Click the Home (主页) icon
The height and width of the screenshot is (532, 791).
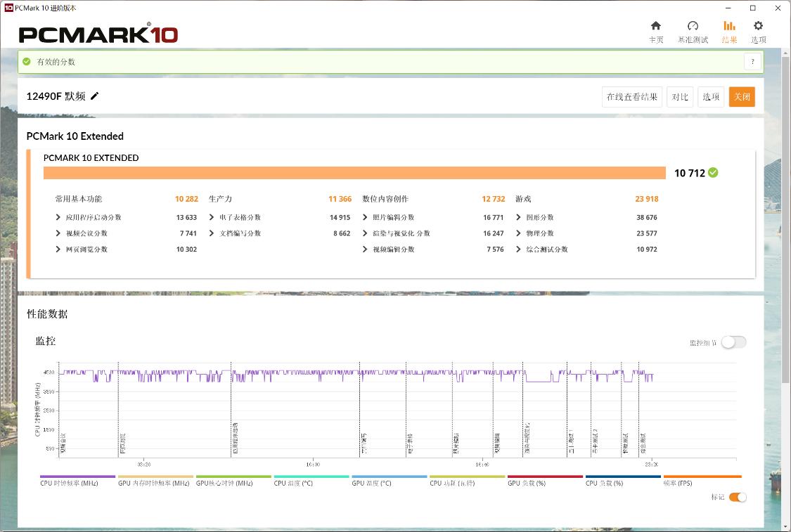(655, 27)
